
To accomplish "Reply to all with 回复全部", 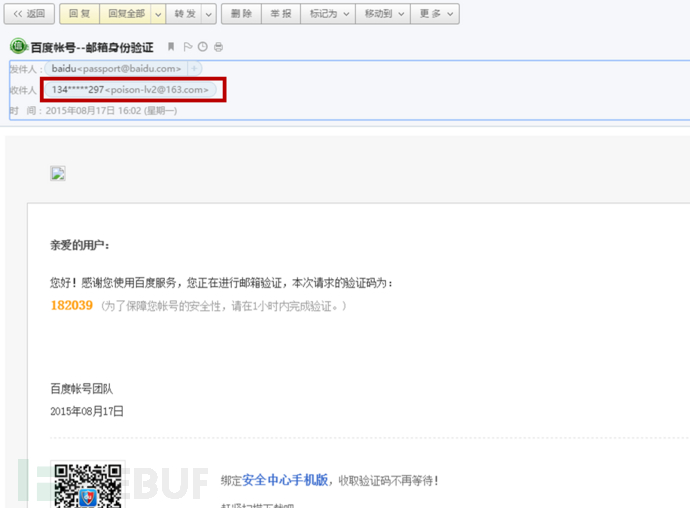I will click(126, 14).
